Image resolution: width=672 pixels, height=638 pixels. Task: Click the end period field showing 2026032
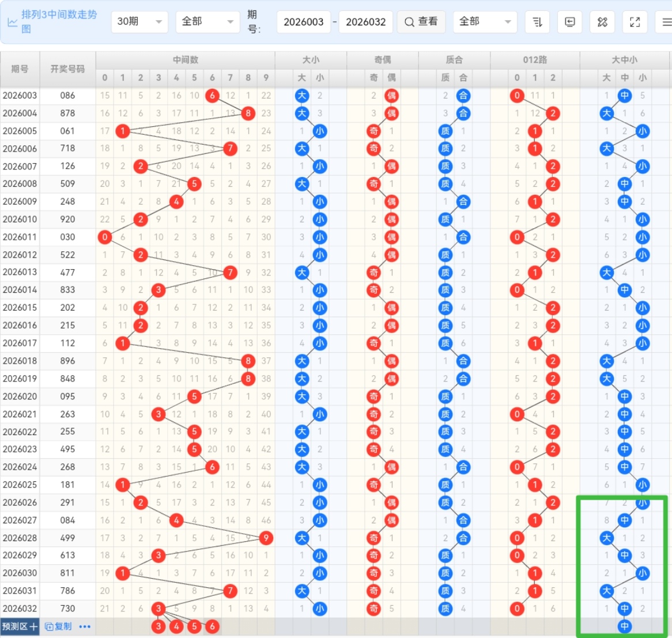[x=365, y=22]
